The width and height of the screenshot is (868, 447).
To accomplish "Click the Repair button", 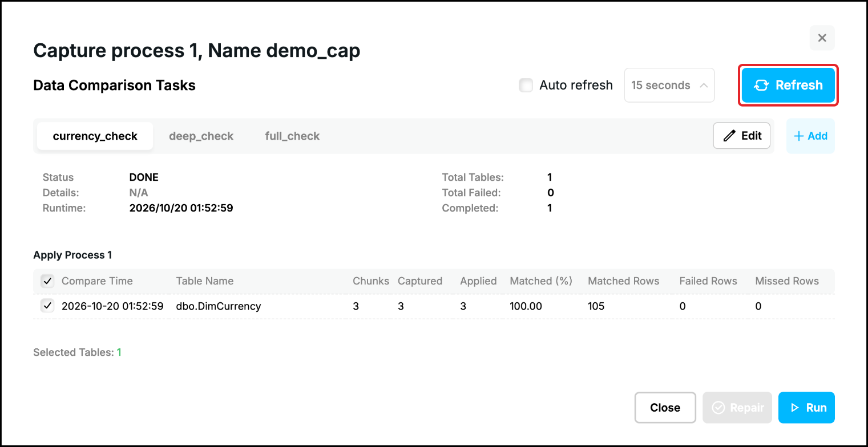I will (x=737, y=408).
